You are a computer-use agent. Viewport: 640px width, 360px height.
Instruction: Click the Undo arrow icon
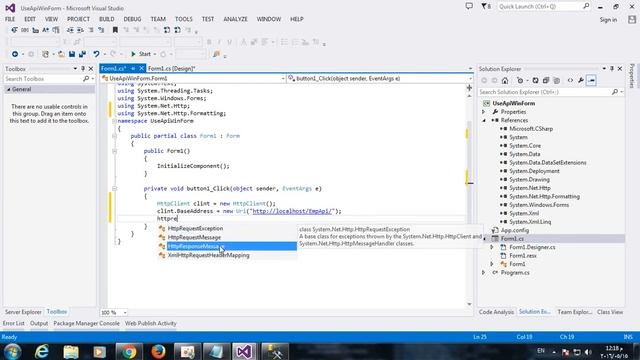pyautogui.click(x=96, y=54)
